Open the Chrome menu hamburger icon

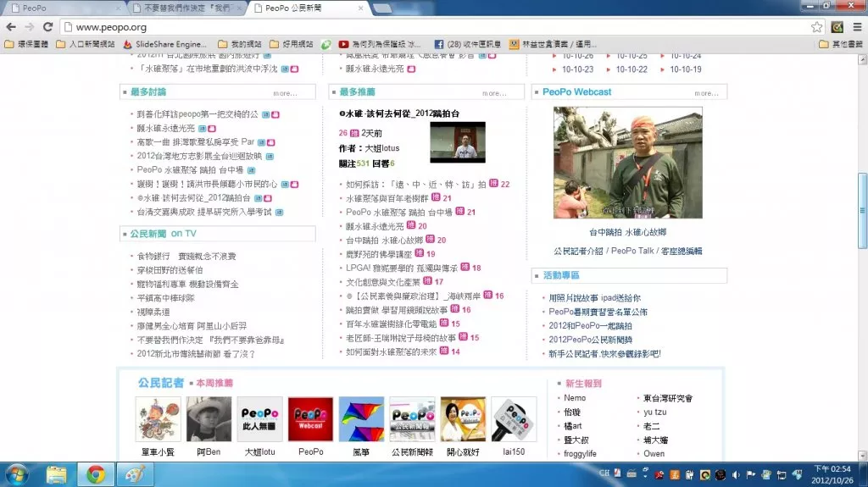(857, 27)
